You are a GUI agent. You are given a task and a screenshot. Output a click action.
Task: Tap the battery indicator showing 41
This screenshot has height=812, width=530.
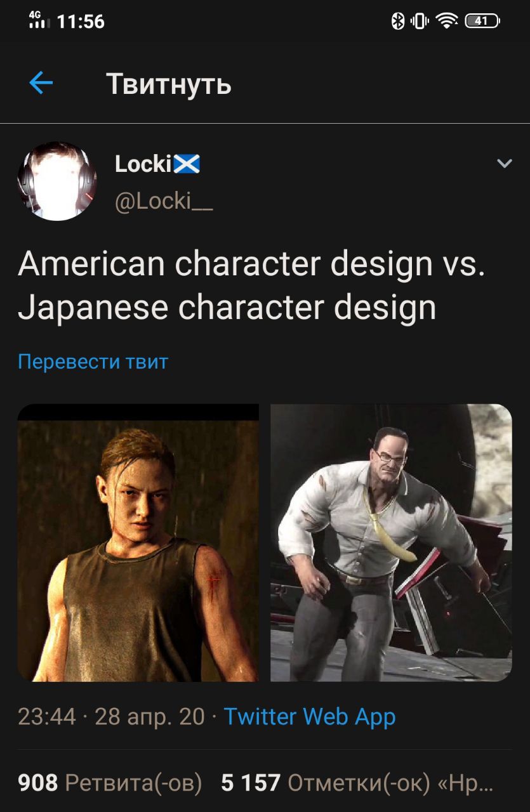482,22
